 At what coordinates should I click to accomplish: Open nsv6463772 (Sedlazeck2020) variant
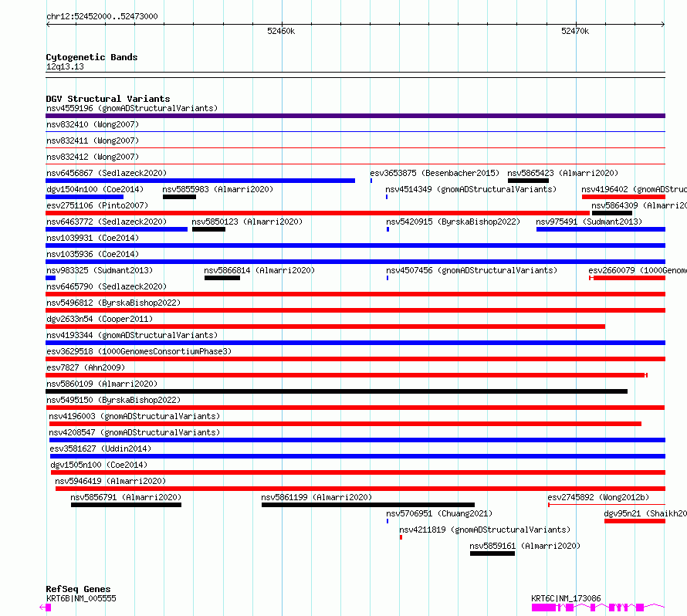[x=107, y=222]
